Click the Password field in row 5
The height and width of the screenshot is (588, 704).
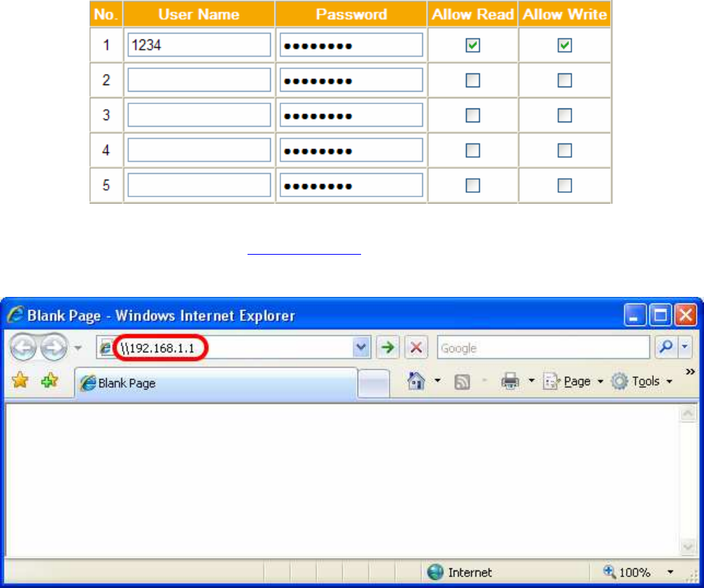point(351,185)
